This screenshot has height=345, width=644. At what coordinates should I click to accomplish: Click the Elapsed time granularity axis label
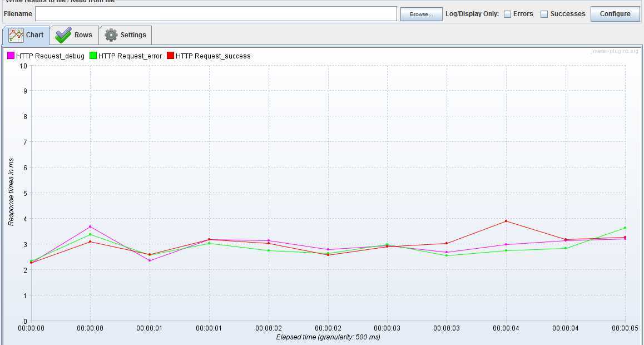[328, 337]
